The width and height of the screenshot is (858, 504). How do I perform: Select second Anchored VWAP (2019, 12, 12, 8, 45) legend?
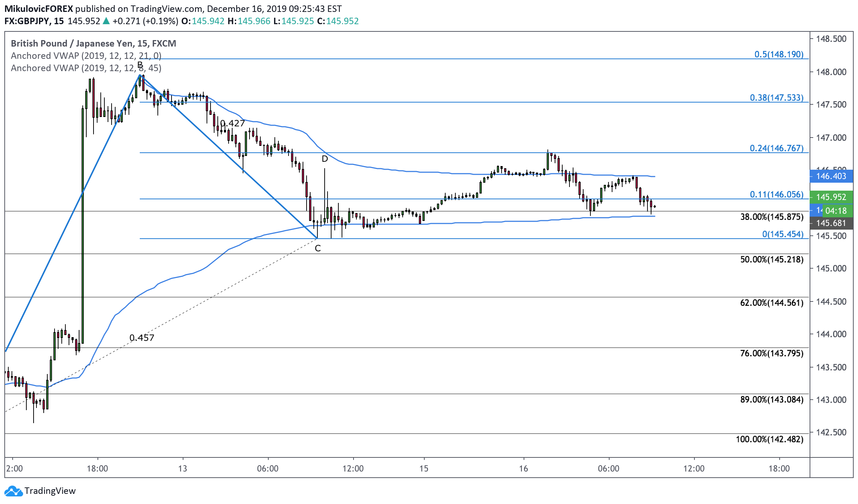tap(86, 68)
